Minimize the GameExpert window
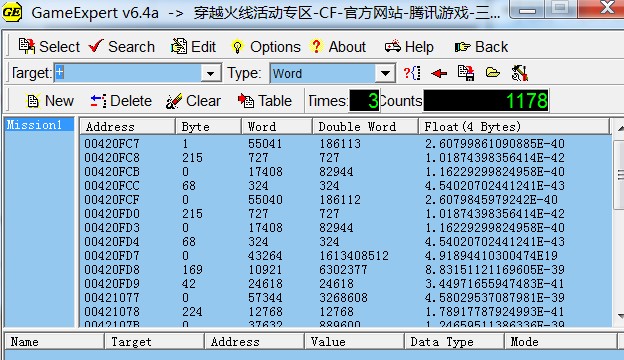The image size is (624, 360). pos(527,9)
